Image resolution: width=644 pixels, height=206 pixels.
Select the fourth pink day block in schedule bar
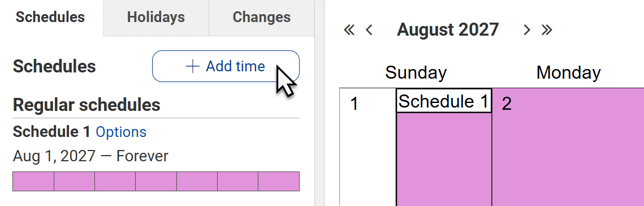[156, 181]
